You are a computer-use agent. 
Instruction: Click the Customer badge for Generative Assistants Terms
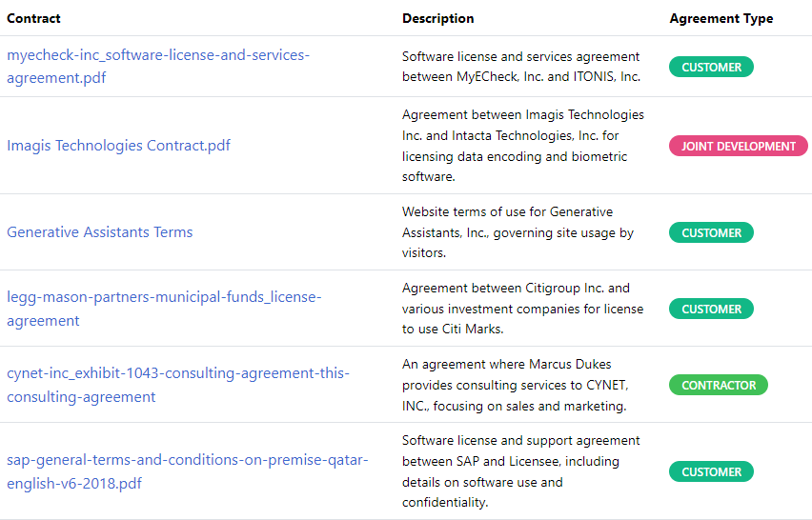[x=711, y=232]
